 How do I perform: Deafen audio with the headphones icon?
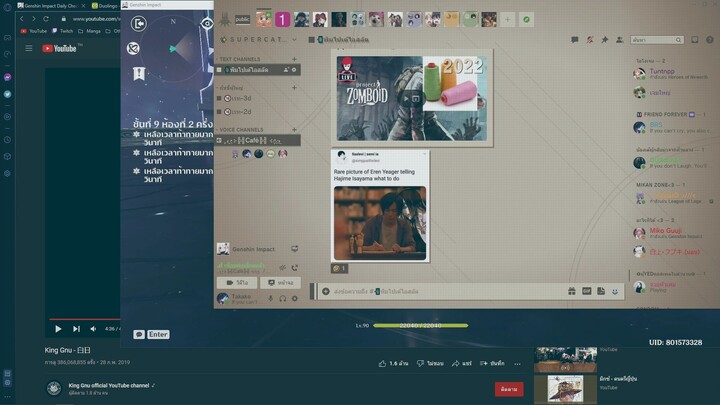click(x=283, y=298)
